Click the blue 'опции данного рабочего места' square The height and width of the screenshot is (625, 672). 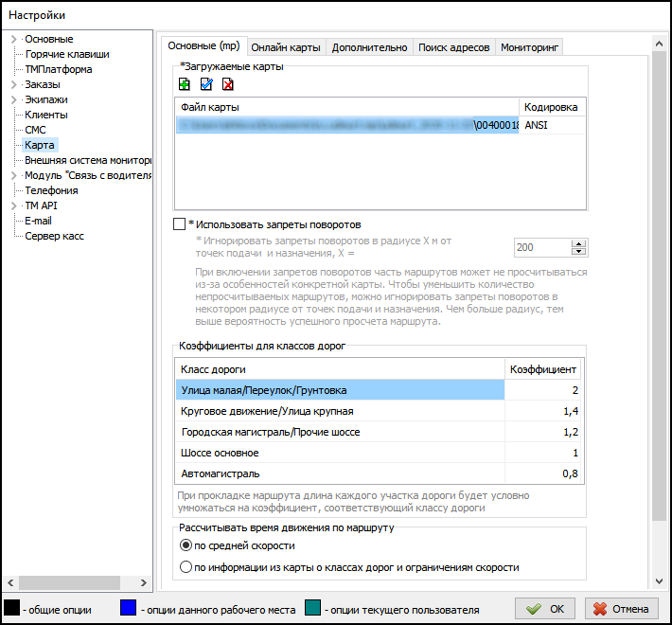click(129, 609)
